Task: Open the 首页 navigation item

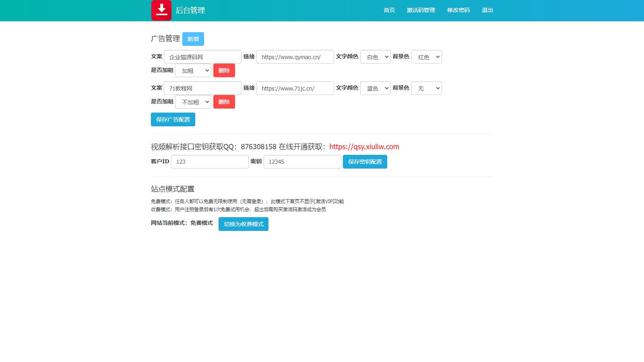Action: click(x=389, y=10)
